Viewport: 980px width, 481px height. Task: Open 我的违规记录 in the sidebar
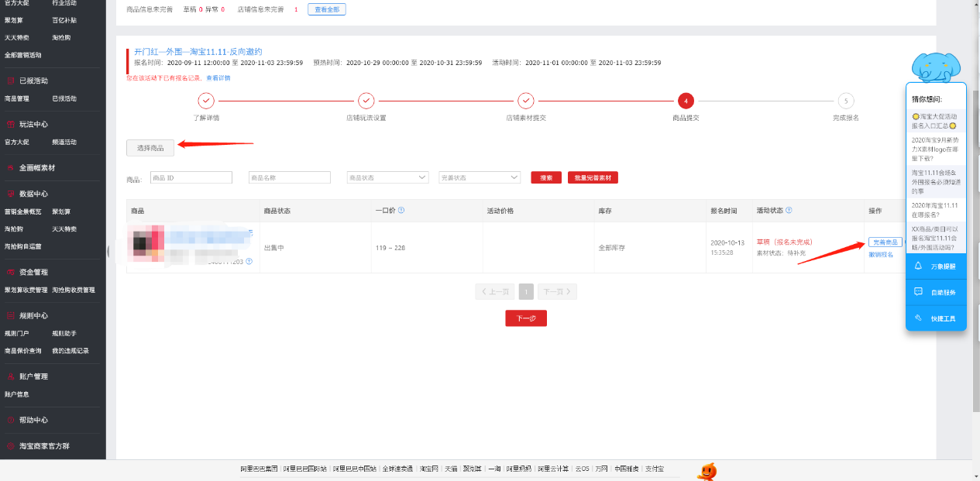(x=70, y=351)
